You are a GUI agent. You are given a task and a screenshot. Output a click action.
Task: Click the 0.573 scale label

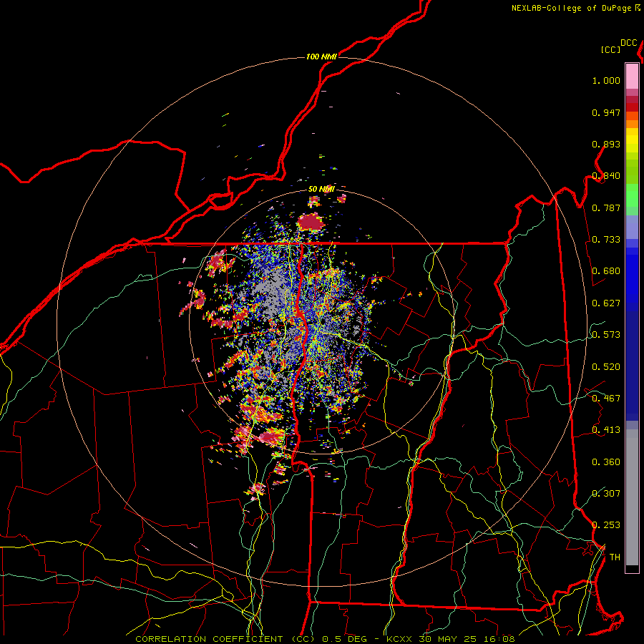pos(606,335)
